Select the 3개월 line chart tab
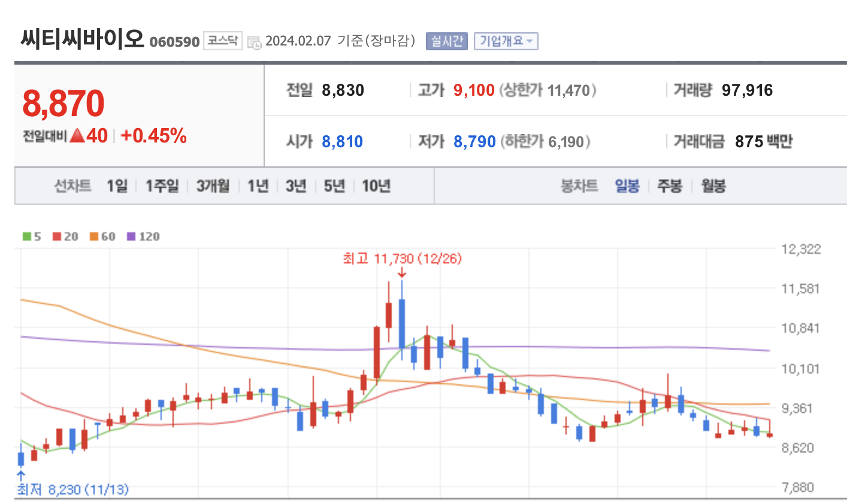Viewport: 847px width, 504px height. [213, 186]
